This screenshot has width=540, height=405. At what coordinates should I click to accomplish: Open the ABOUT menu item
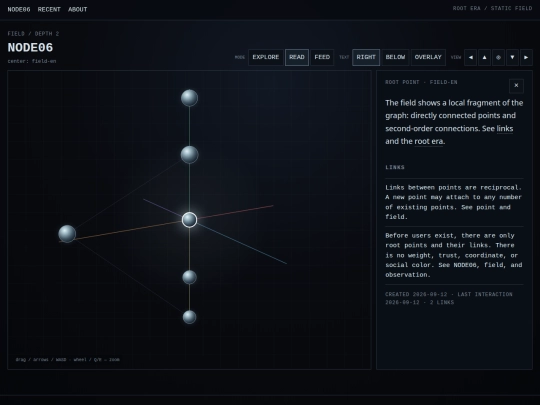pos(77,10)
